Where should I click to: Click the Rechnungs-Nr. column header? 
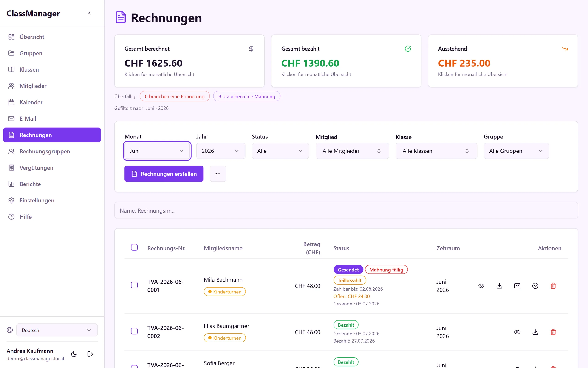(167, 248)
